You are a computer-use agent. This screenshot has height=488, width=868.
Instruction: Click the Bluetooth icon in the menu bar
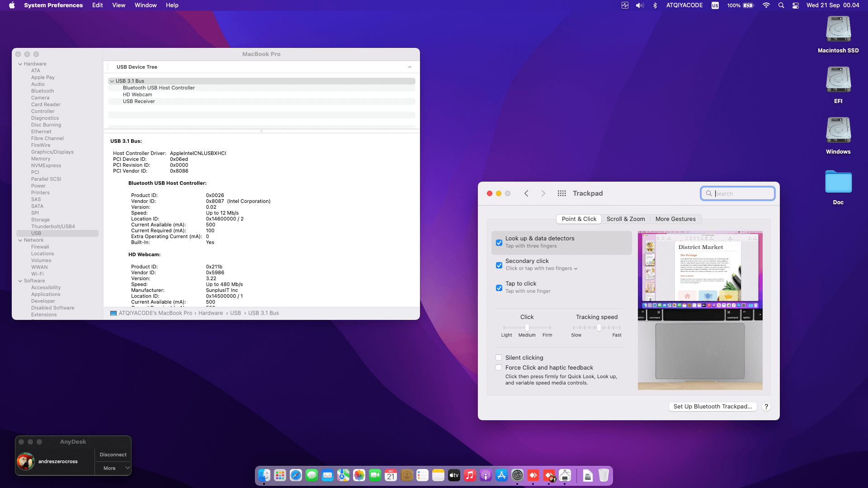pos(655,5)
